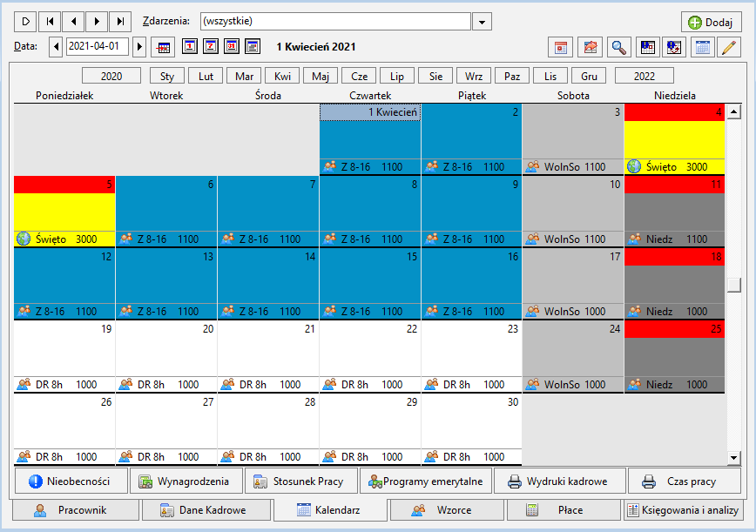Screen dimensions: 756x532
Task: Switch to the Dane Kadrowe tab
Action: click(206, 510)
